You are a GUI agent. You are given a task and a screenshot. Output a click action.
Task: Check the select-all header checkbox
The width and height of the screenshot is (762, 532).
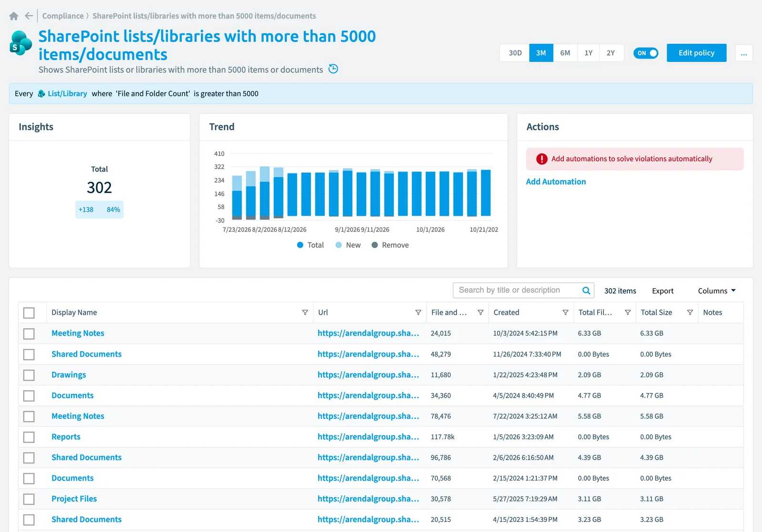click(x=29, y=313)
